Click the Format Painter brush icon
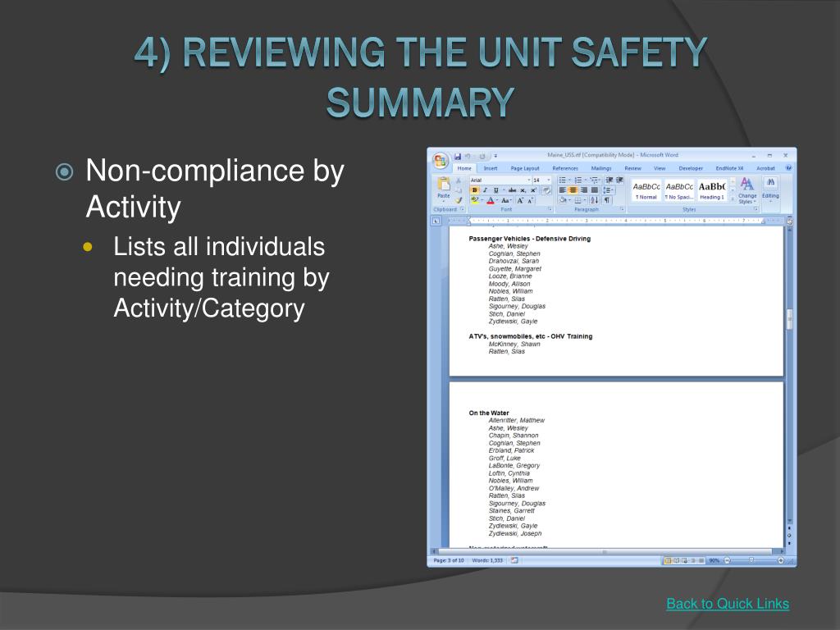The width and height of the screenshot is (840, 630). (x=459, y=200)
